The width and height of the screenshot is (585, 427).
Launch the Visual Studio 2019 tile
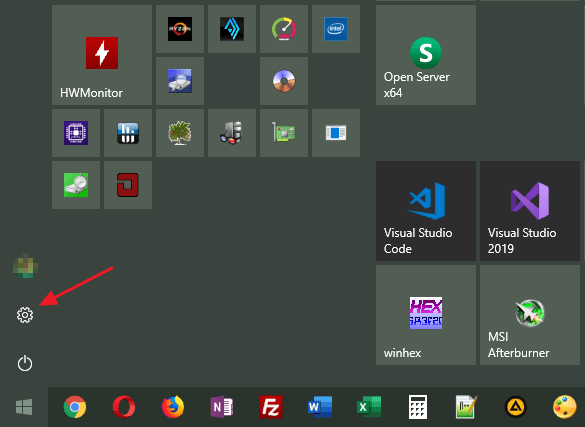(x=530, y=211)
